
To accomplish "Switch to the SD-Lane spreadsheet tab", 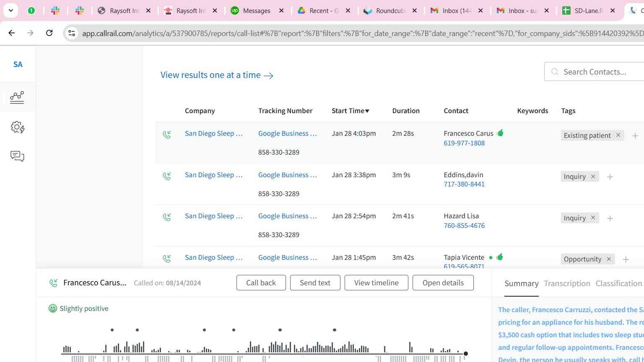I will click(589, 11).
